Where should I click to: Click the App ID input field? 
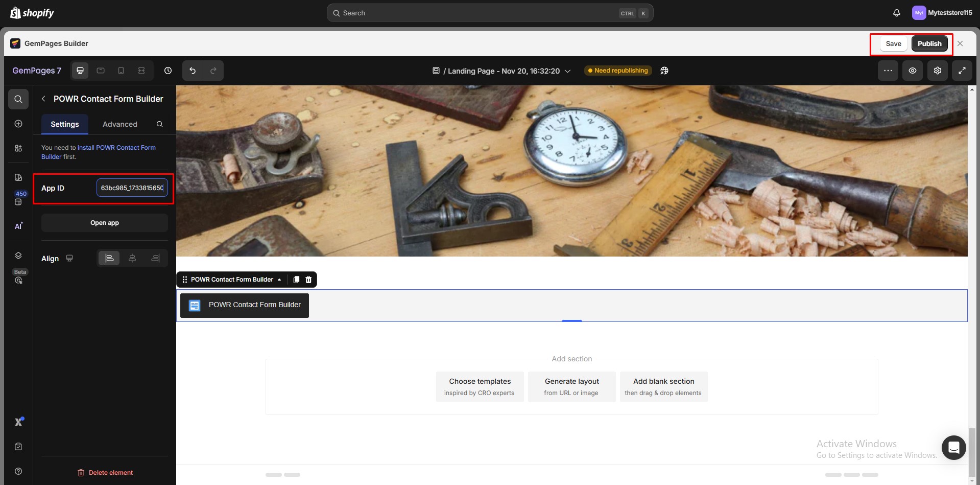click(x=132, y=188)
